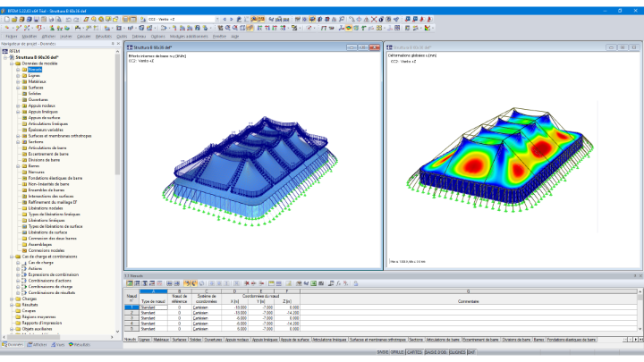Expand the Noeuds tree node

click(x=18, y=70)
